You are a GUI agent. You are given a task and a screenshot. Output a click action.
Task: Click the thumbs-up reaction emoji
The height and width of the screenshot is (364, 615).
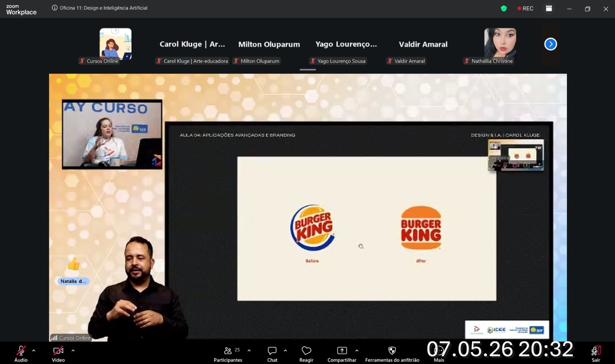coord(73,264)
